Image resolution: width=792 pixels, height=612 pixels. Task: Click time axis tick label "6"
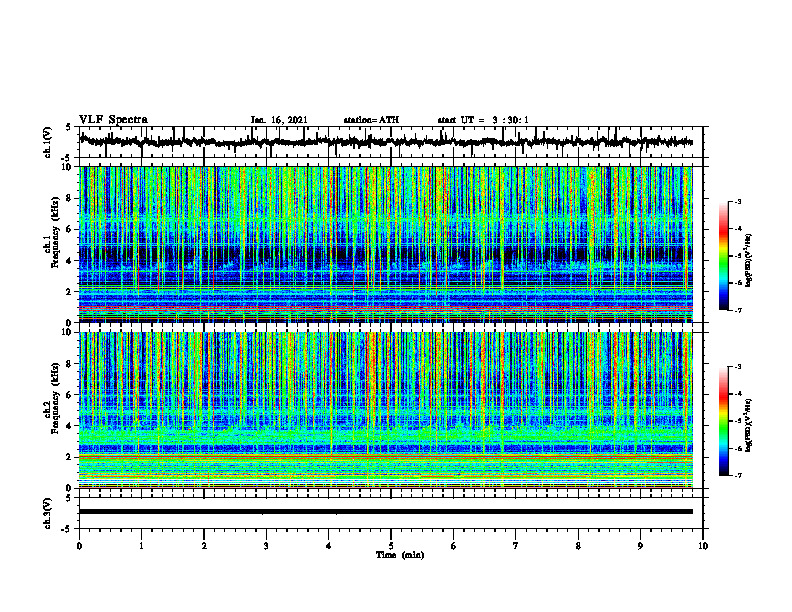point(453,546)
